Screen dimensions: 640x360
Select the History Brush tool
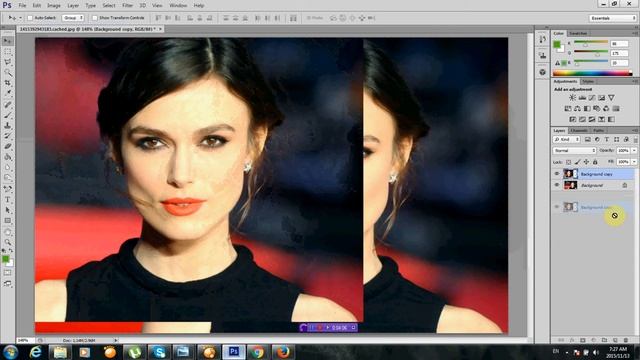tap(8, 136)
